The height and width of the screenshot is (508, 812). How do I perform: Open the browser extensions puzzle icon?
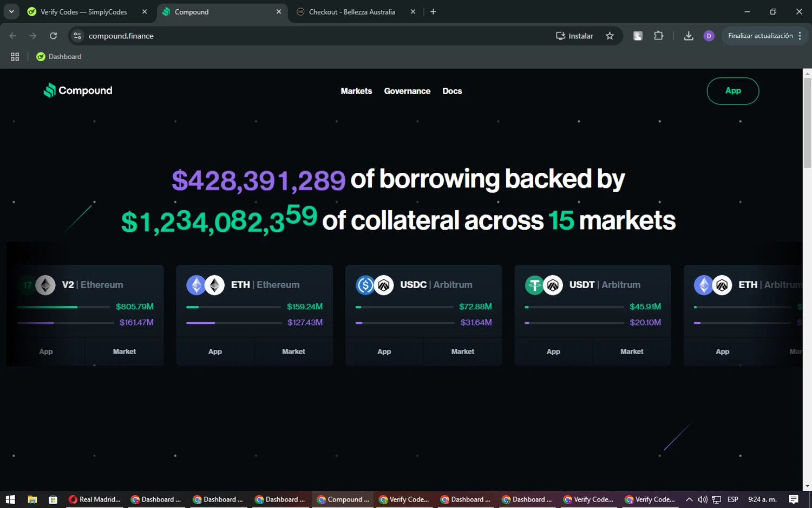pyautogui.click(x=658, y=36)
